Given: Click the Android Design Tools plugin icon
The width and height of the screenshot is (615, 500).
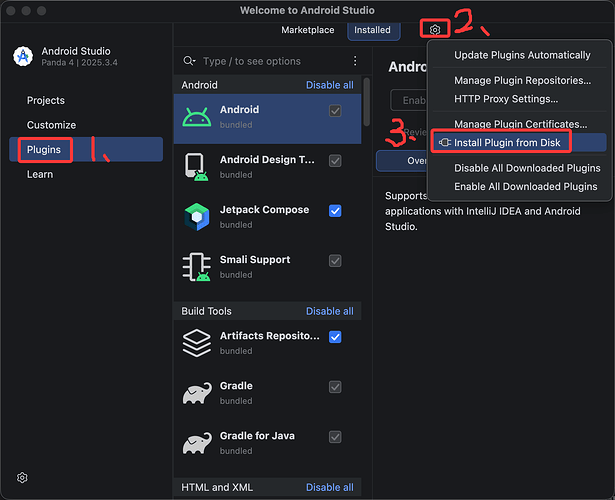Looking at the screenshot, I should 196,167.
